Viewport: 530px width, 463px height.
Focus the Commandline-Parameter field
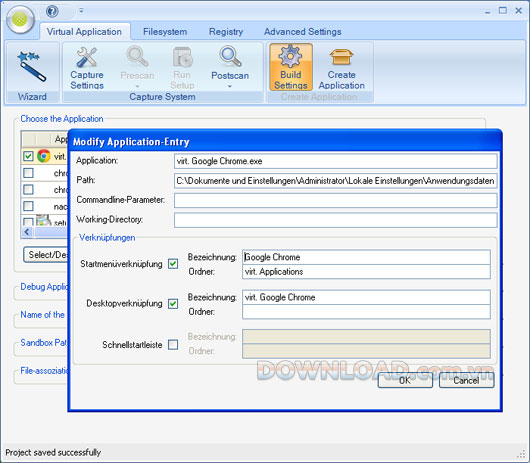tap(335, 200)
